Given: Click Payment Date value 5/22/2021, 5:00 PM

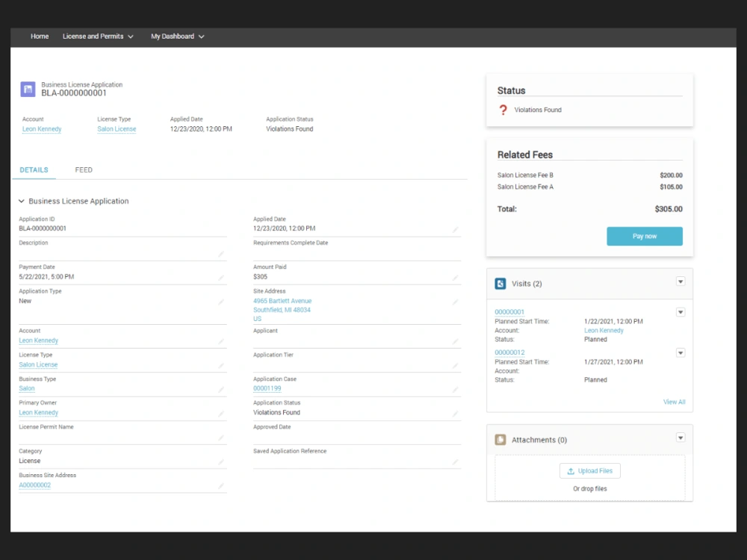Looking at the screenshot, I should tap(46, 277).
